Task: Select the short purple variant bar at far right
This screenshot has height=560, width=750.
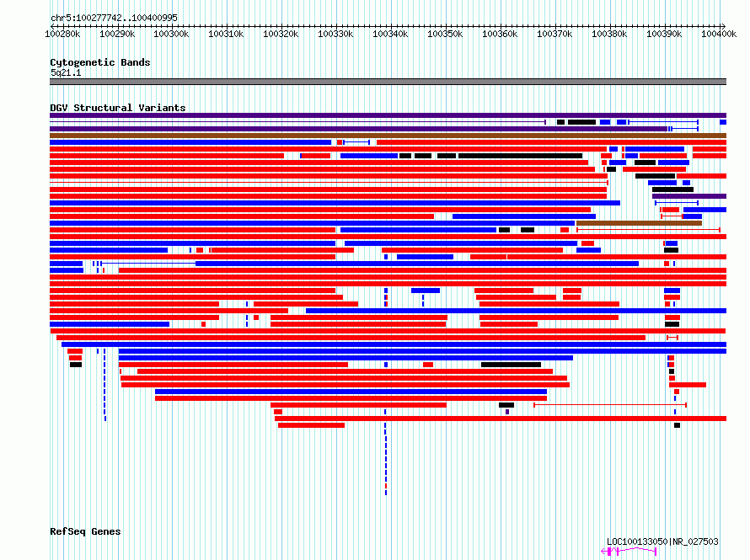Action: tap(689, 196)
